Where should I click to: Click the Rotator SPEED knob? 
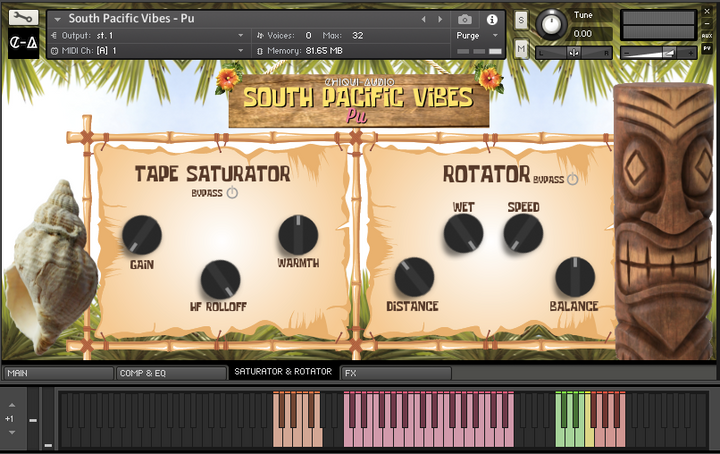coord(523,233)
